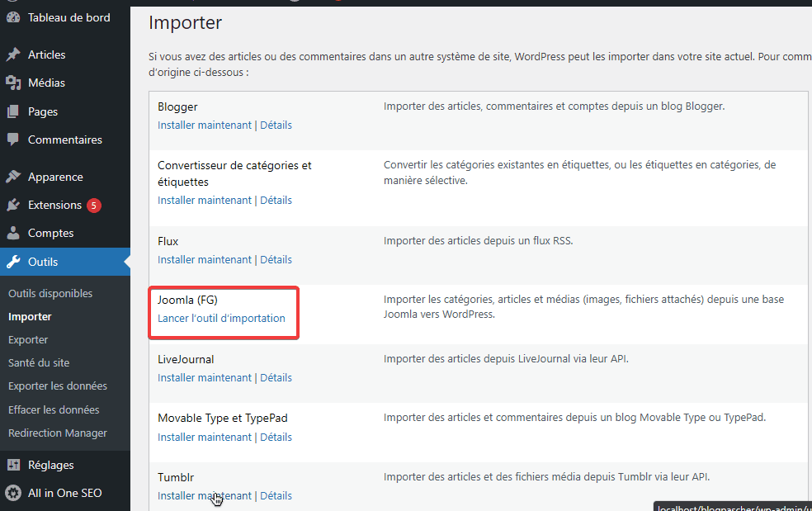Click the red Extensions update badge
This screenshot has height=511, width=812.
pyautogui.click(x=94, y=206)
